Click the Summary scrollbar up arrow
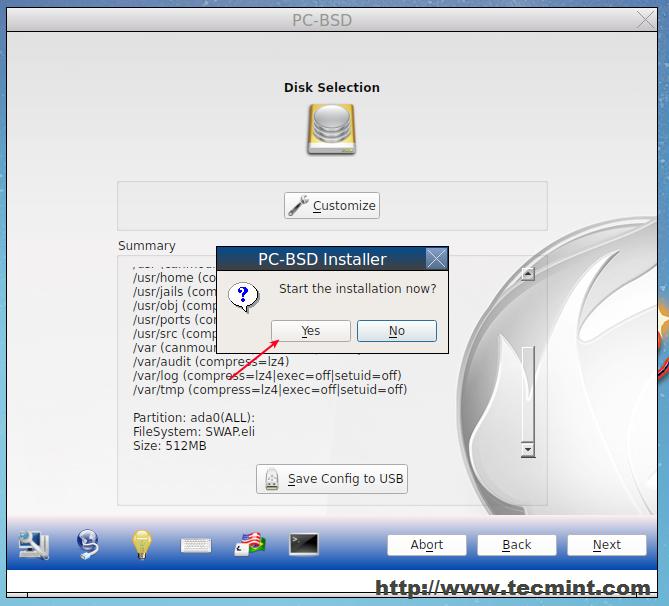 pyautogui.click(x=528, y=274)
